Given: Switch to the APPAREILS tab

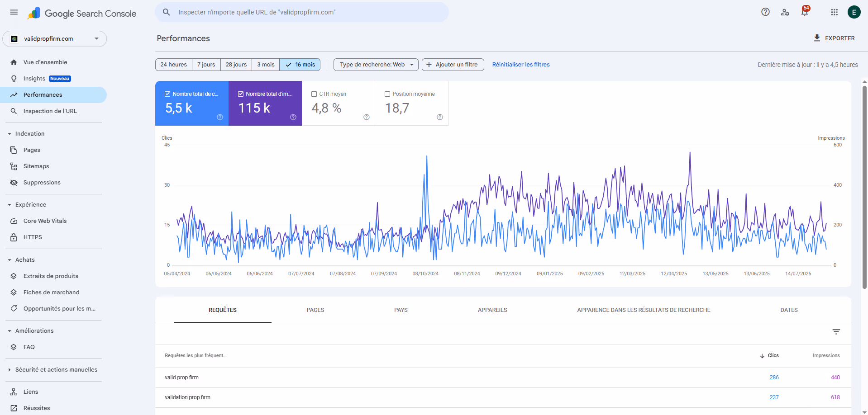Looking at the screenshot, I should coord(492,310).
